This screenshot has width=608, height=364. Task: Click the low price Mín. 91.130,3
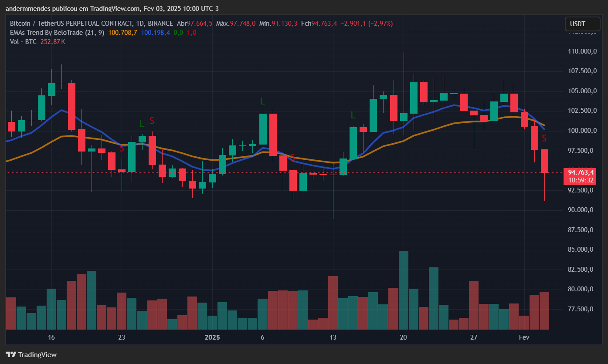pyautogui.click(x=278, y=23)
